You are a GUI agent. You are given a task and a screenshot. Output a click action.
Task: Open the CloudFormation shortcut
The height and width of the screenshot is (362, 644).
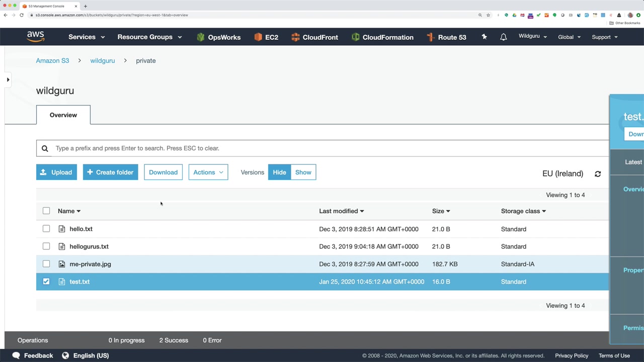[x=382, y=37]
